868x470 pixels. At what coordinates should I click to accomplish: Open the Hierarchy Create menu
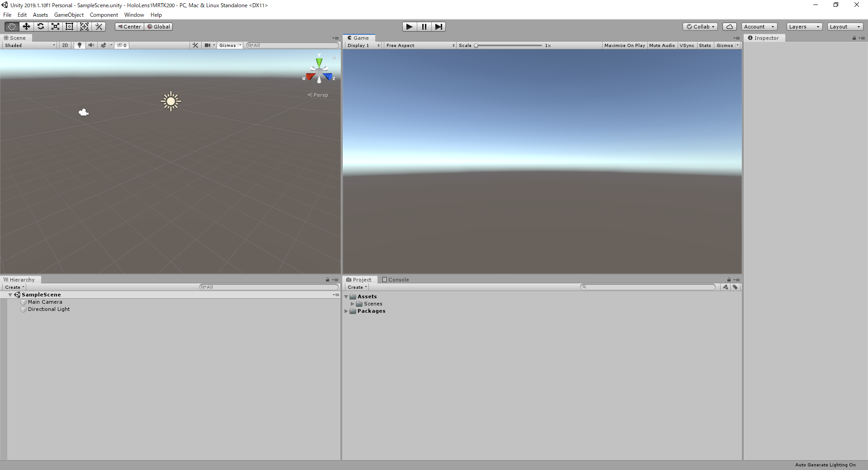point(14,287)
